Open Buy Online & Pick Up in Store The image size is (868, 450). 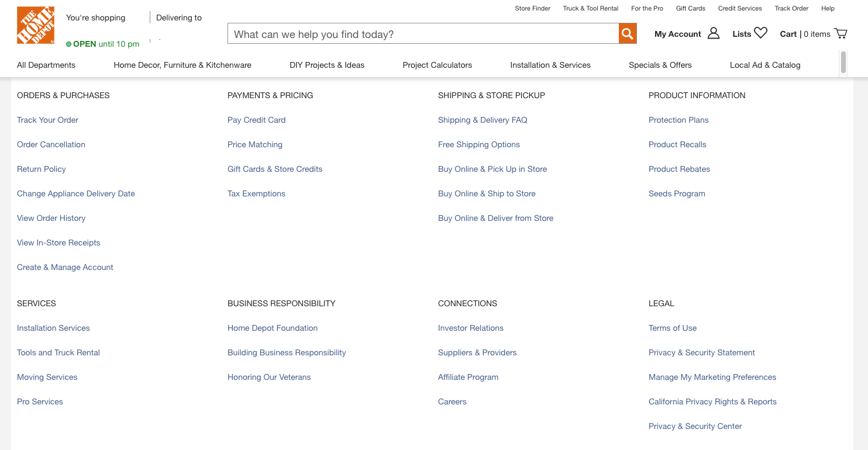click(492, 169)
